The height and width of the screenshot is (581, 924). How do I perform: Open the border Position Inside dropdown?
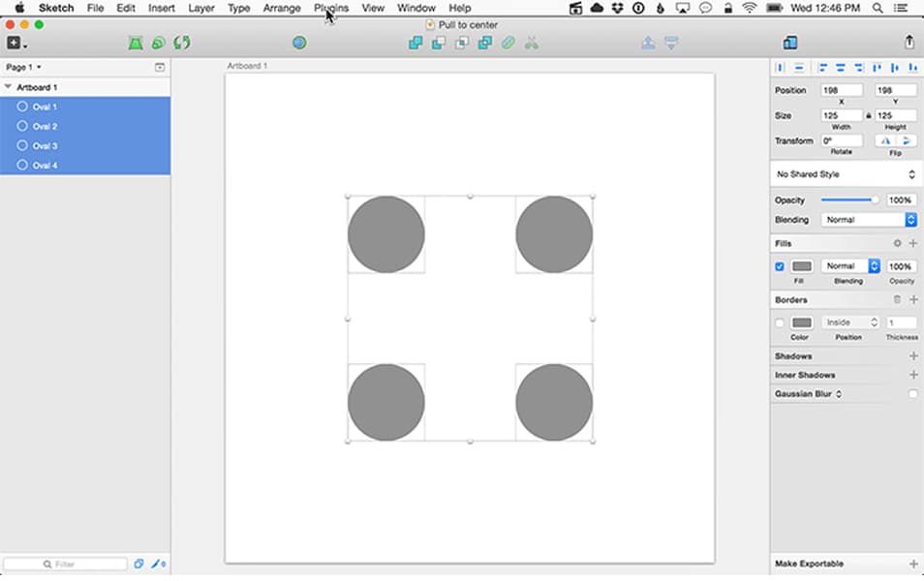(850, 322)
